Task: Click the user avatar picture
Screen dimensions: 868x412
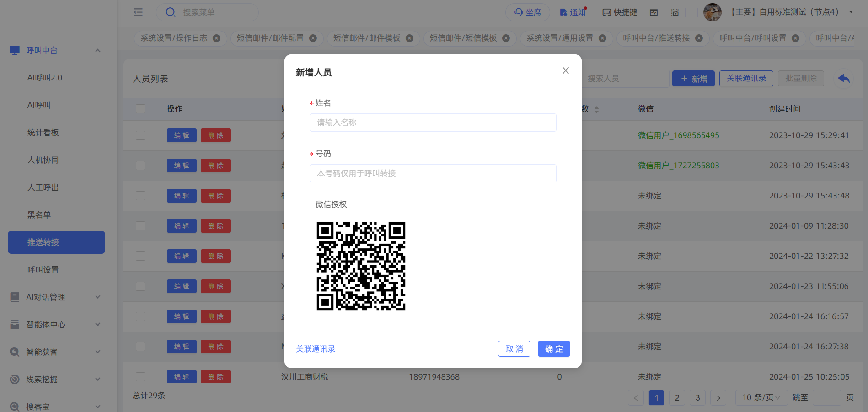Action: click(x=713, y=12)
